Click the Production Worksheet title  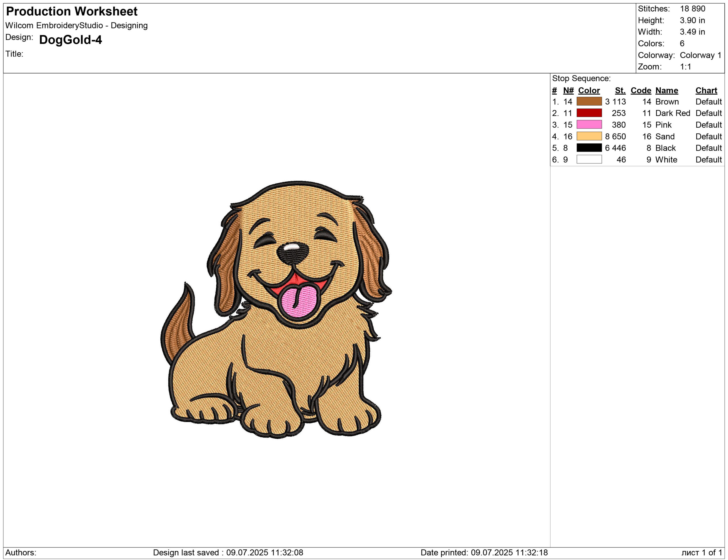pyautogui.click(x=72, y=12)
